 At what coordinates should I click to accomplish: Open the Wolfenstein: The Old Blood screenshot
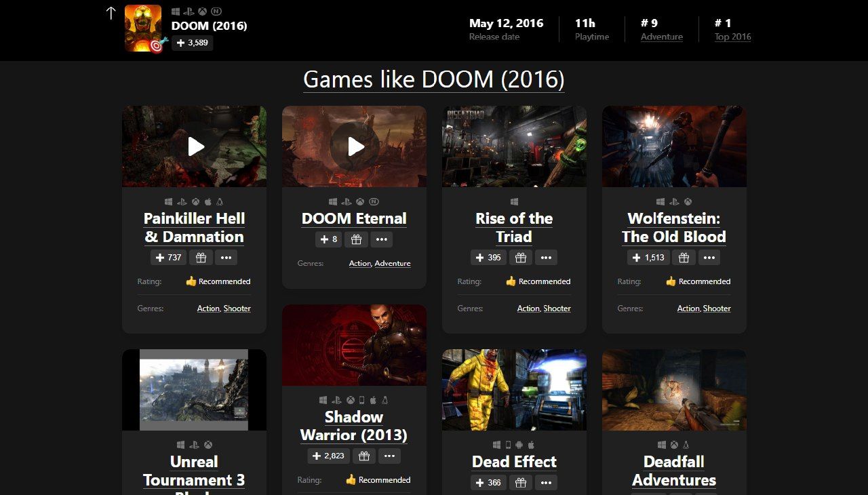674,146
